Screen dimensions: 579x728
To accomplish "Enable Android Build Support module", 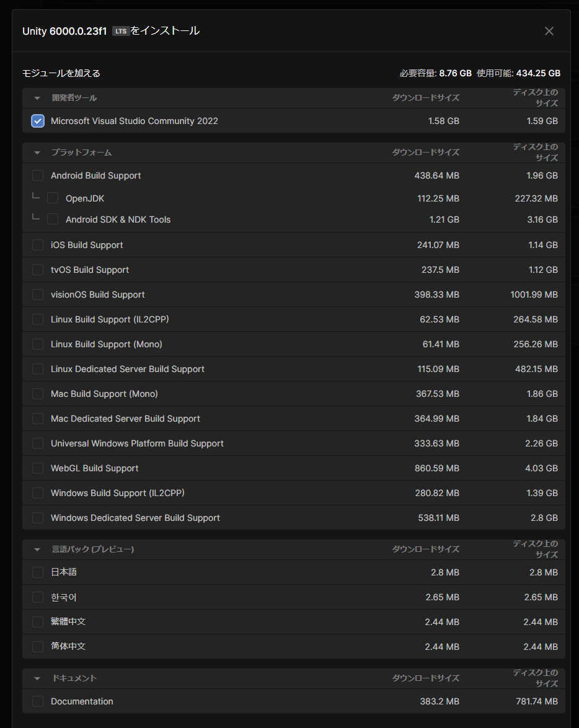I will 38,175.
